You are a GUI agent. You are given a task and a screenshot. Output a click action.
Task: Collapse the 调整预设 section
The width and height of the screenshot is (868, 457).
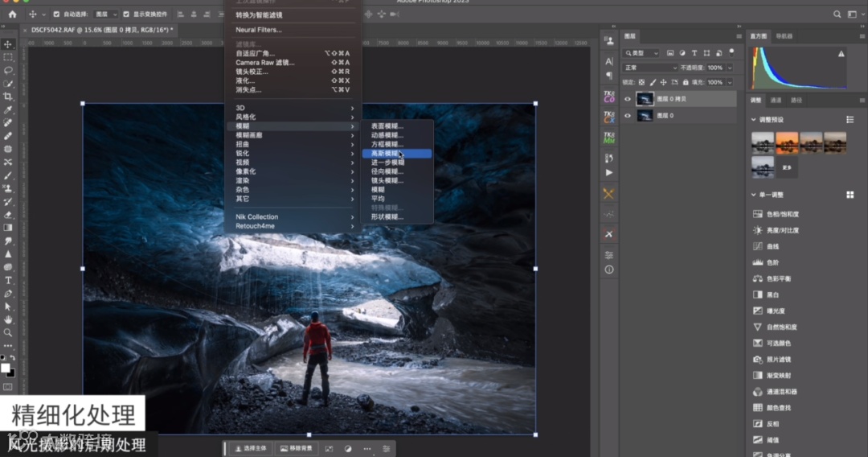pyautogui.click(x=753, y=120)
